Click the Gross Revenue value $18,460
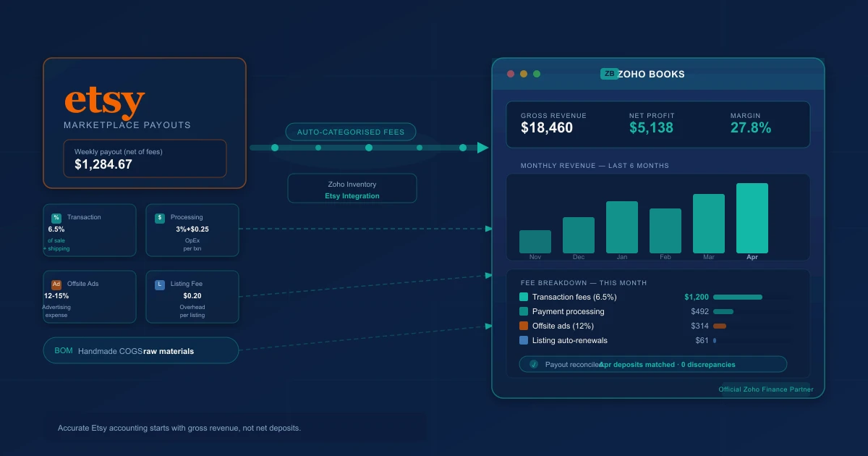Viewport: 868px width, 456px height. click(x=547, y=128)
